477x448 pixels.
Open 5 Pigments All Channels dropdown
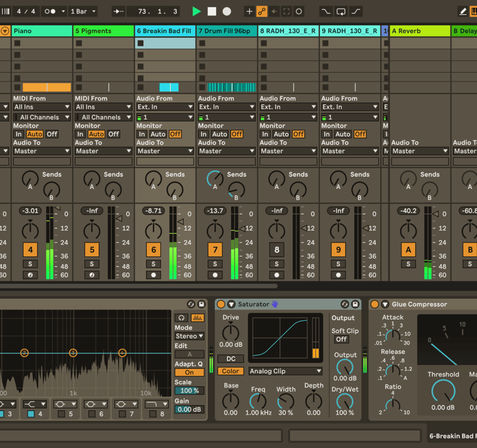104,117
